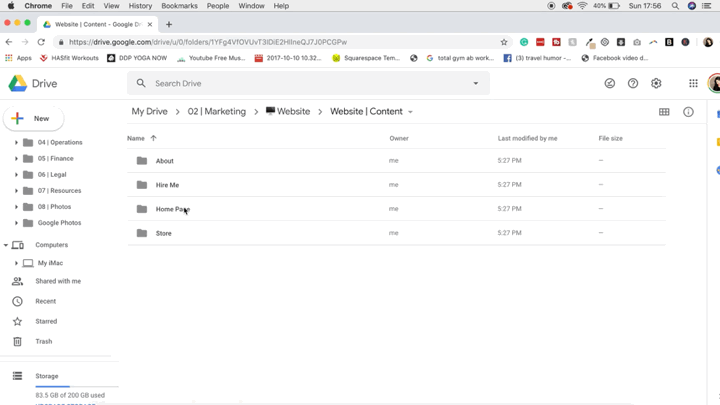The width and height of the screenshot is (720, 405).
Task: Expand the 05 | Finance folder
Action: [x=16, y=158]
